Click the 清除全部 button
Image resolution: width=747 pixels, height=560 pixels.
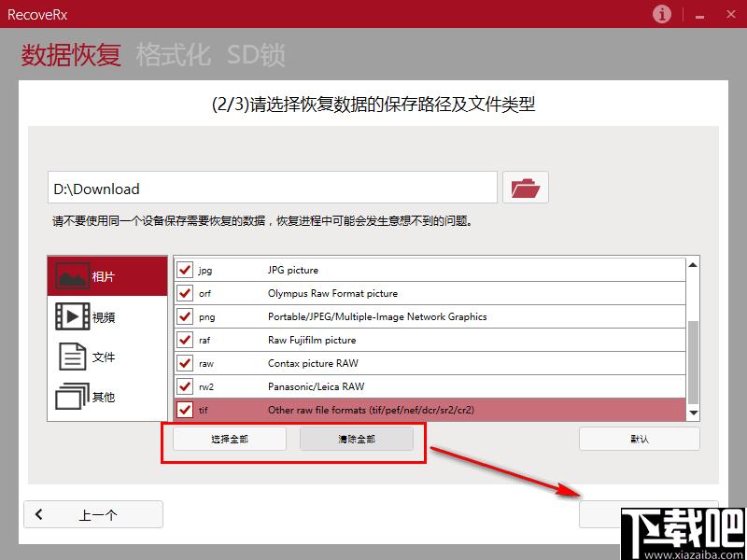(x=357, y=439)
